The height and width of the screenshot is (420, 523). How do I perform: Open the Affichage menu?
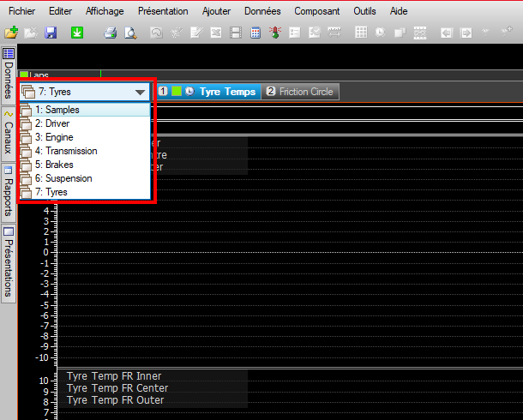(105, 11)
